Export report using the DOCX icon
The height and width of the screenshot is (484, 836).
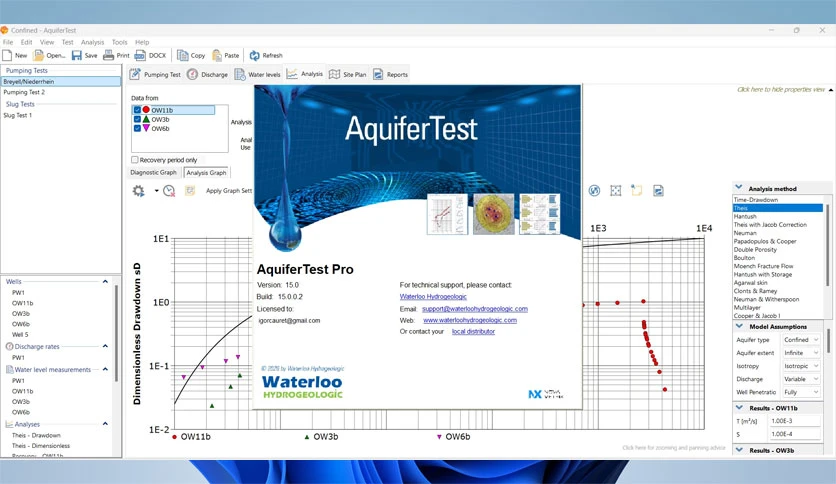click(140, 55)
